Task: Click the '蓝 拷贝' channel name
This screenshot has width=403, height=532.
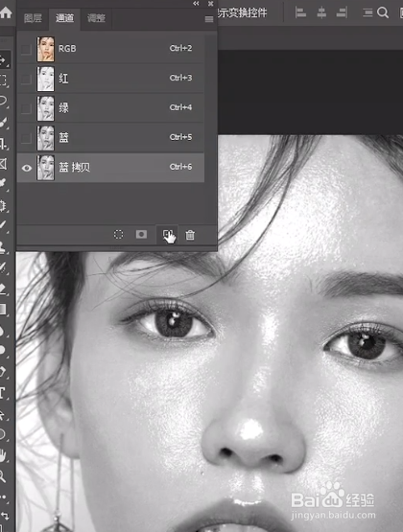Action: 75,167
